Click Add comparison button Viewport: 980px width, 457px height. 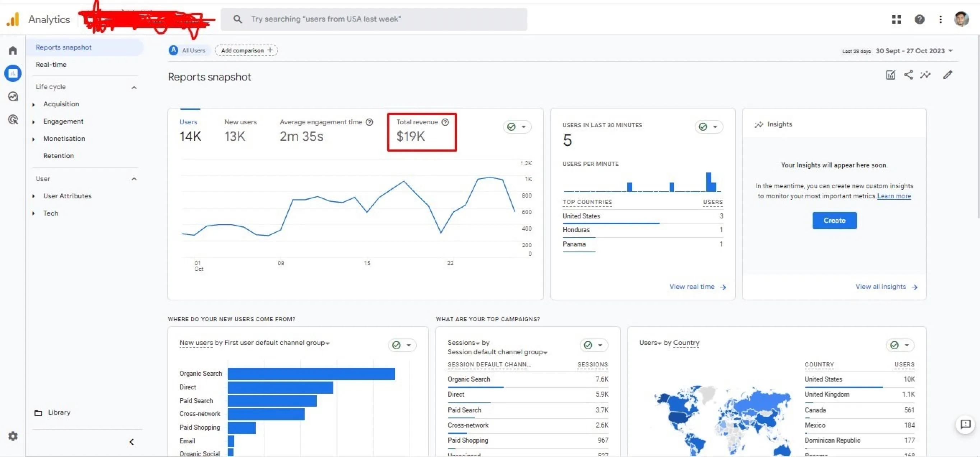246,50
